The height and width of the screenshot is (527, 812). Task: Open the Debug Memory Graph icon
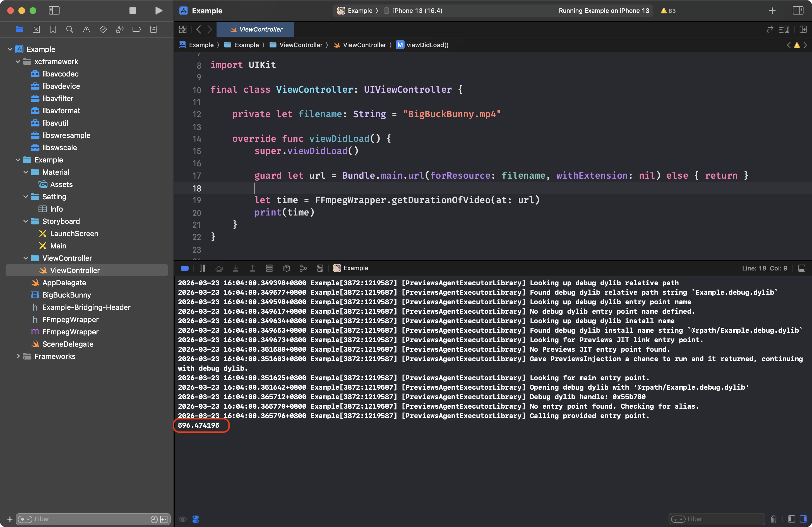click(303, 268)
